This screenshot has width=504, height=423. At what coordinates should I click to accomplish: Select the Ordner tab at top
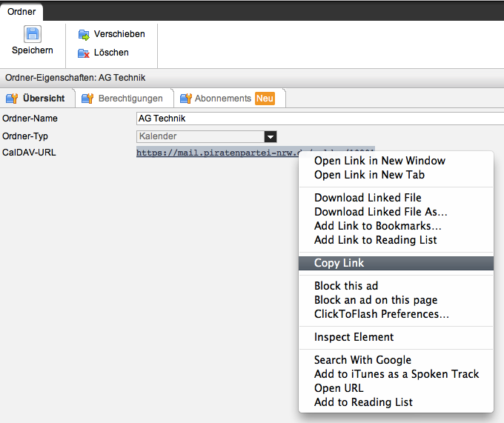tap(21, 11)
